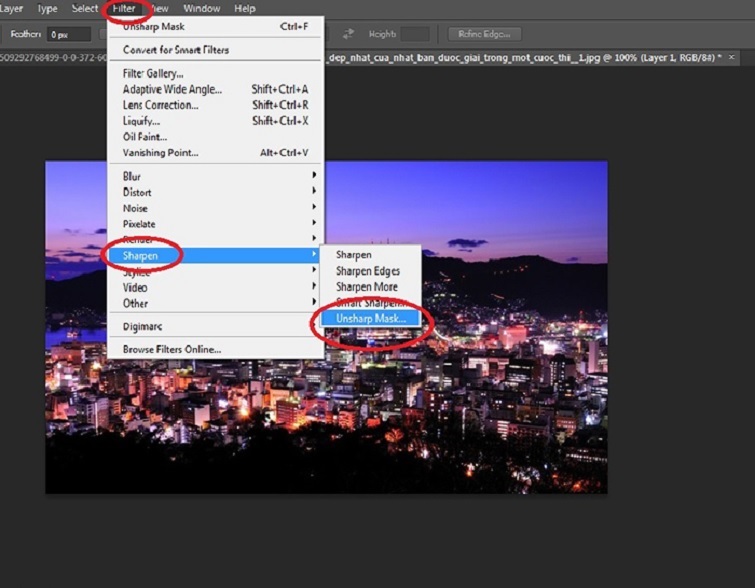Viewport: 755px width, 588px height.
Task: Expand the Blur submenu
Action: 132,176
